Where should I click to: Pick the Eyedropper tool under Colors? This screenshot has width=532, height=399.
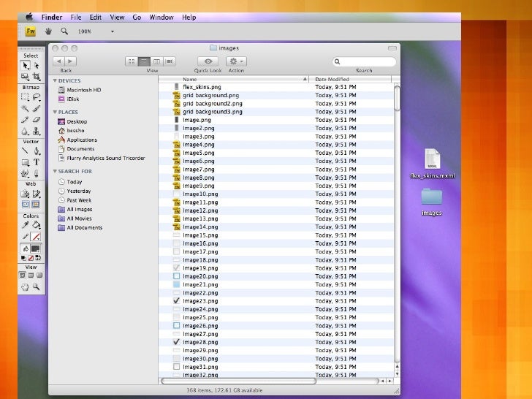pyautogui.click(x=26, y=226)
